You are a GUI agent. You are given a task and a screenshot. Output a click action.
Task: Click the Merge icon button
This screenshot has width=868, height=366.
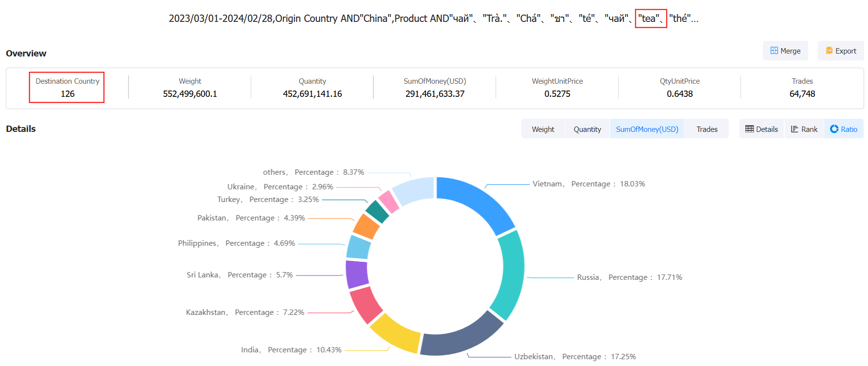pos(774,51)
